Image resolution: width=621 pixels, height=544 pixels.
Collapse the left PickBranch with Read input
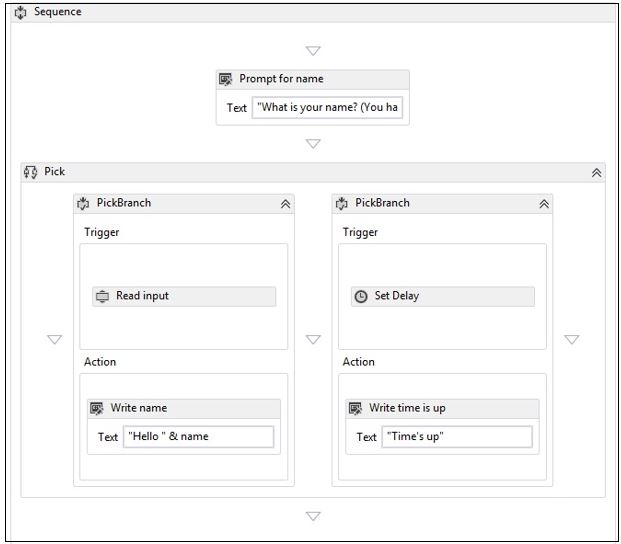tap(285, 203)
